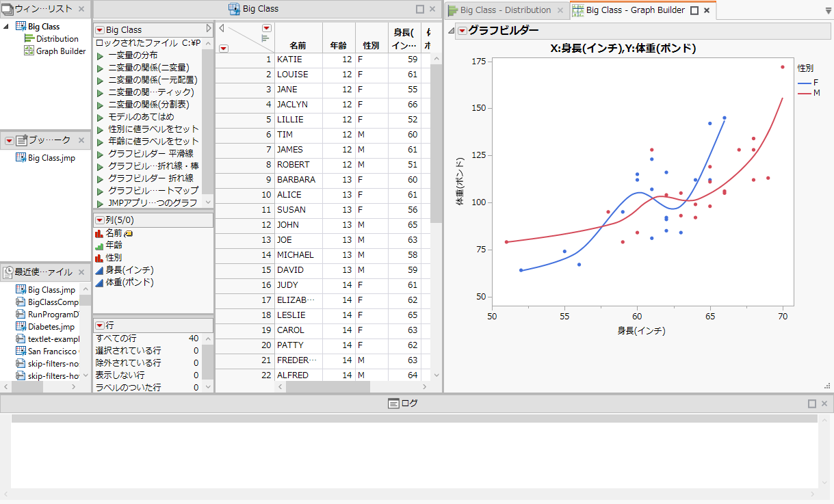The height and width of the screenshot is (504, 834).
Task: Collapse the table panels with the right-pointing arrow
Action: [x=209, y=29]
